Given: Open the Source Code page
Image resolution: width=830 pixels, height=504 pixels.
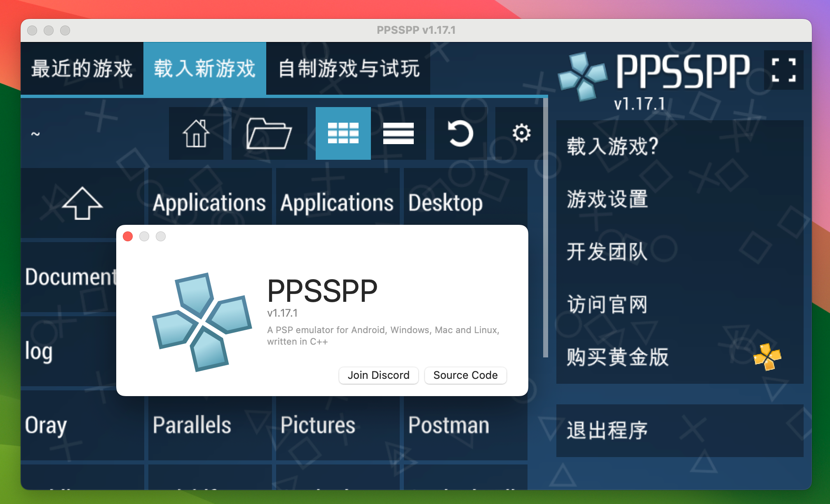Looking at the screenshot, I should point(465,375).
